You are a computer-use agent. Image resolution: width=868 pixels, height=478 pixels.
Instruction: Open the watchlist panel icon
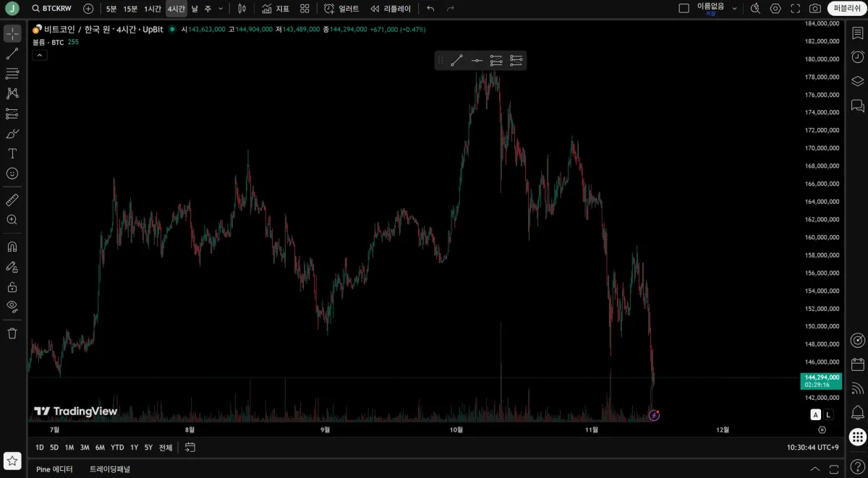pos(857,34)
